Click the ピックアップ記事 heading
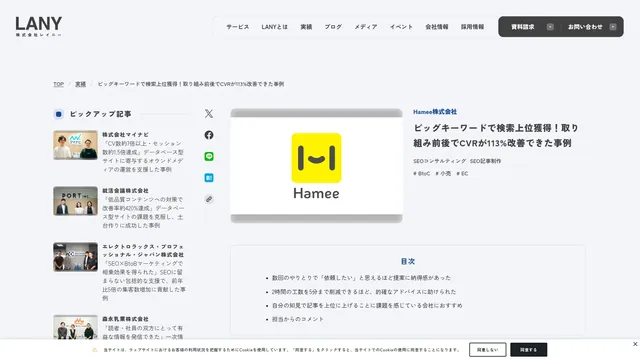Image resolution: width=640 pixels, height=360 pixels. (100, 114)
